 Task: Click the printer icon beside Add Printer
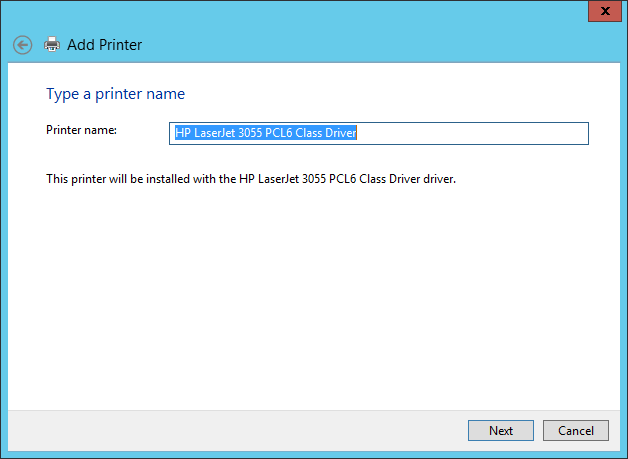(52, 45)
